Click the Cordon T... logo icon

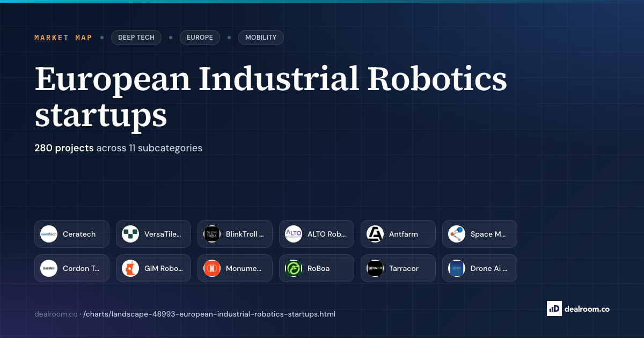[x=49, y=268]
